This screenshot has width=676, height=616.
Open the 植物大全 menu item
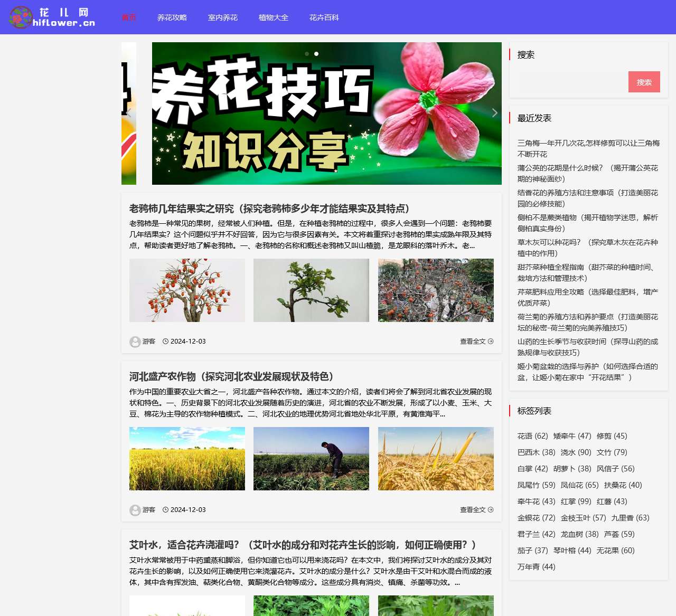point(273,17)
